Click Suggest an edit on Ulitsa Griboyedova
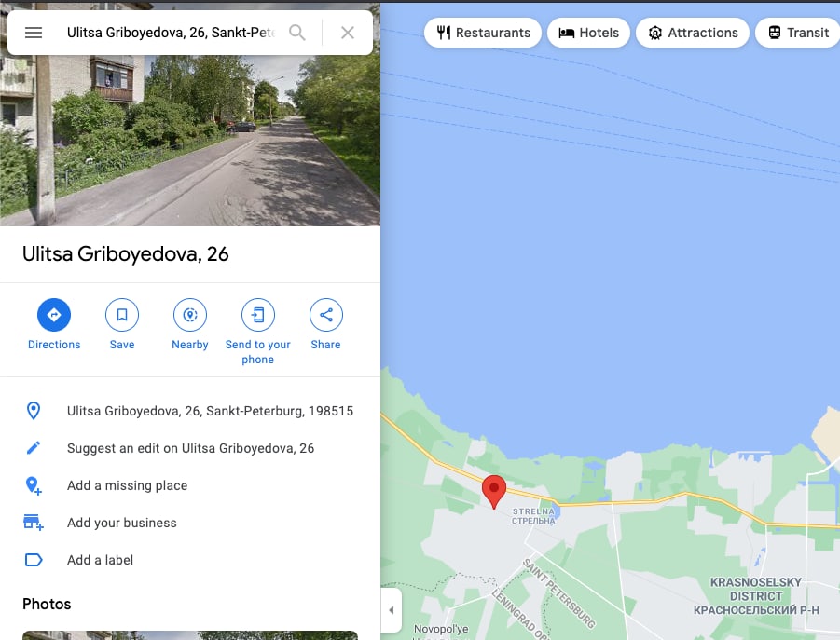The image size is (840, 640). point(190,448)
